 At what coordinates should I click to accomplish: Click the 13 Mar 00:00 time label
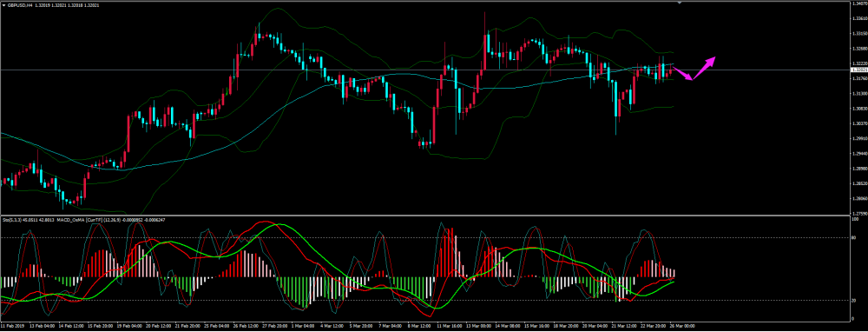478,326
